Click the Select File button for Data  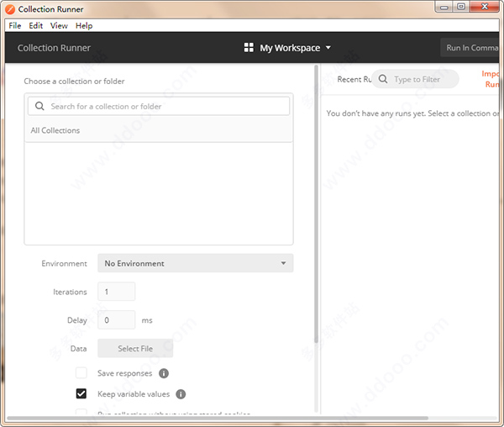click(x=135, y=348)
